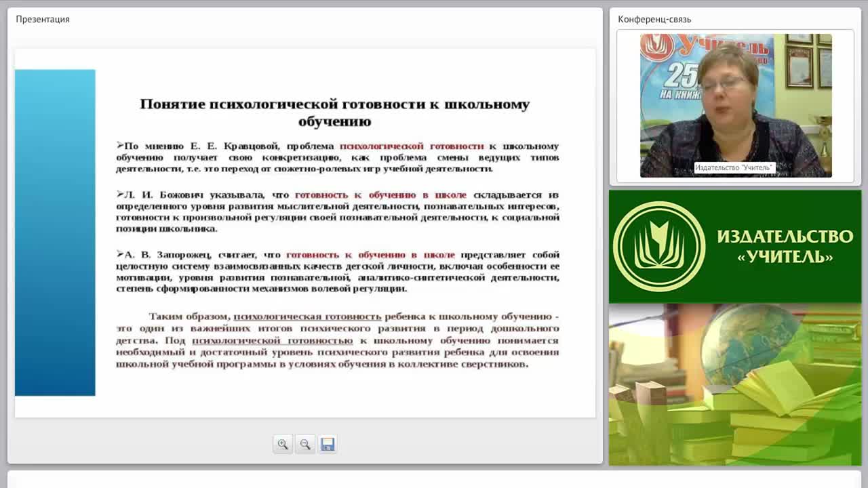This screenshot has height=488, width=868.
Task: Click the round publisher logo emblem
Action: coord(659,246)
